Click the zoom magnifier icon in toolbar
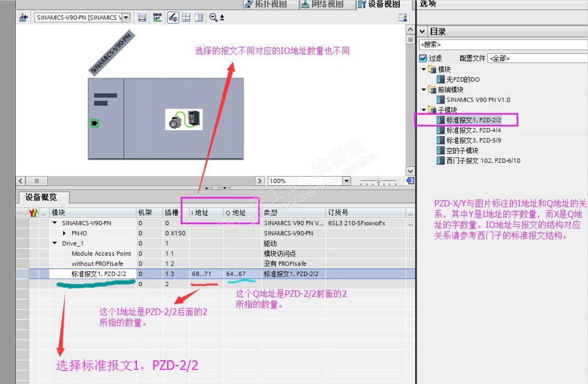Viewport: 588px width, 384px height. click(x=213, y=18)
